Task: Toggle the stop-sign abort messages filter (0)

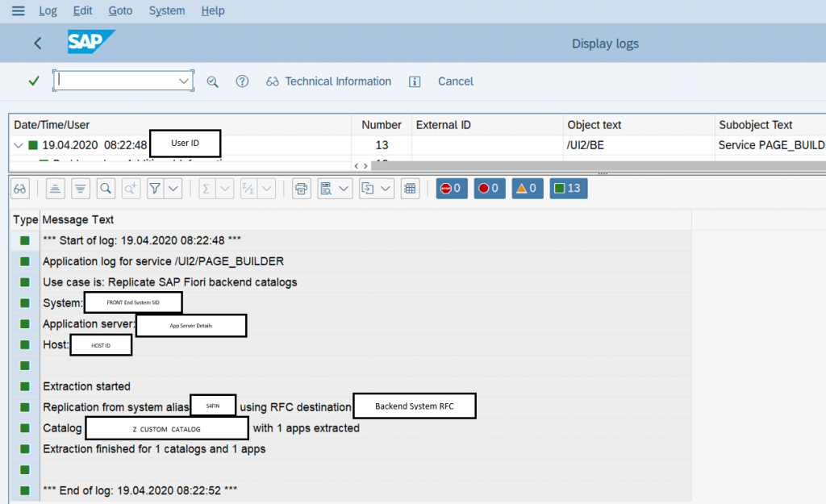Action: point(452,189)
